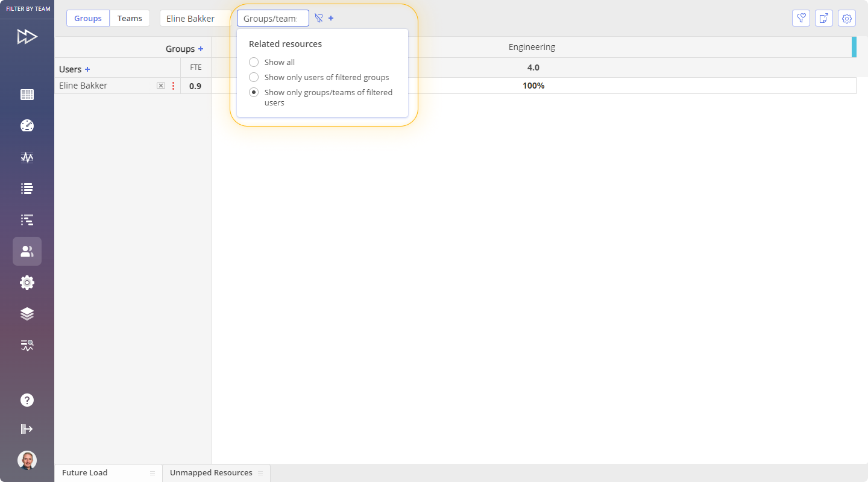This screenshot has width=868, height=482.
Task: Click the clear filter funnel icon
Action: click(x=319, y=18)
